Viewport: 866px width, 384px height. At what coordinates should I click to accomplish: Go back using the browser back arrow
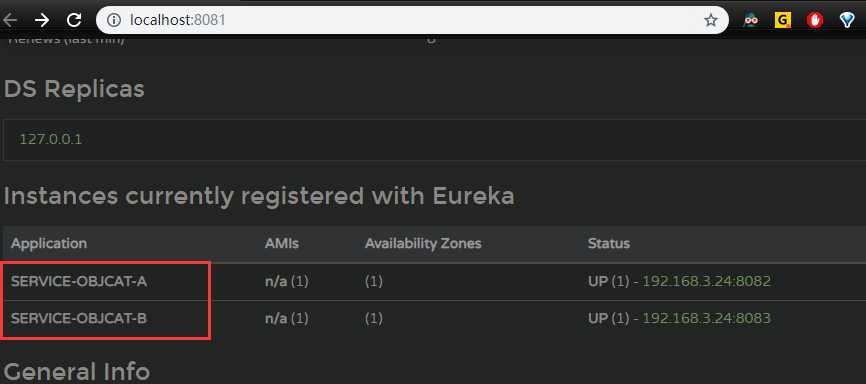pyautogui.click(x=10, y=20)
